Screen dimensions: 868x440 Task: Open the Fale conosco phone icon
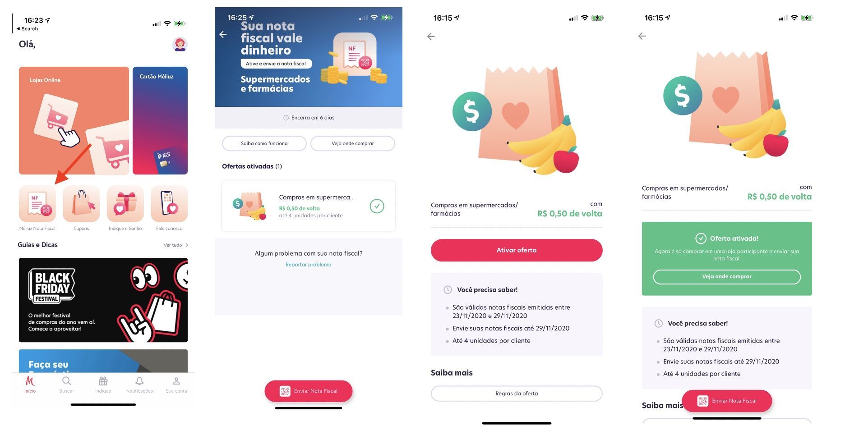point(169,203)
